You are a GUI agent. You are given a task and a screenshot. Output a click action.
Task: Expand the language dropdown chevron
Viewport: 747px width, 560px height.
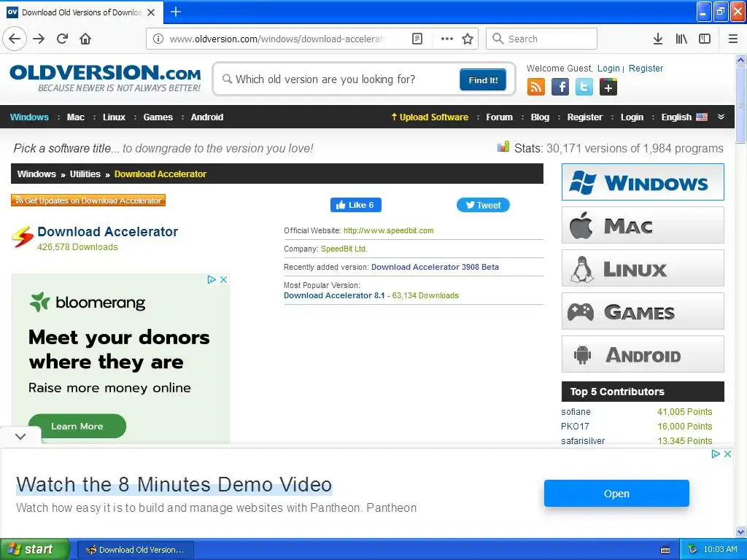click(x=721, y=117)
